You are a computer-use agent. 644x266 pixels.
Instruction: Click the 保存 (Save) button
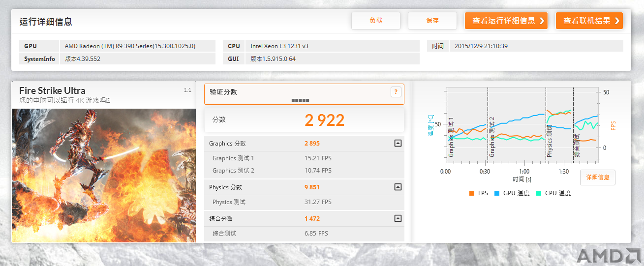[x=432, y=21]
